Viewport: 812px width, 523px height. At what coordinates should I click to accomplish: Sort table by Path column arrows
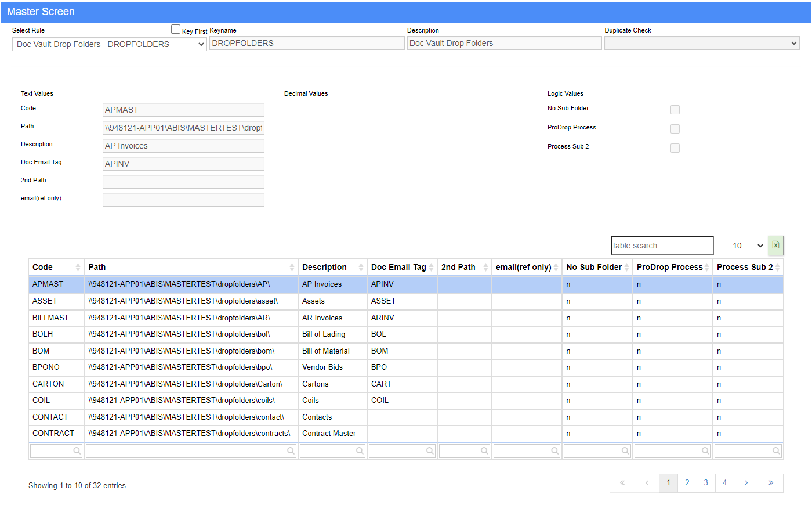pos(292,267)
